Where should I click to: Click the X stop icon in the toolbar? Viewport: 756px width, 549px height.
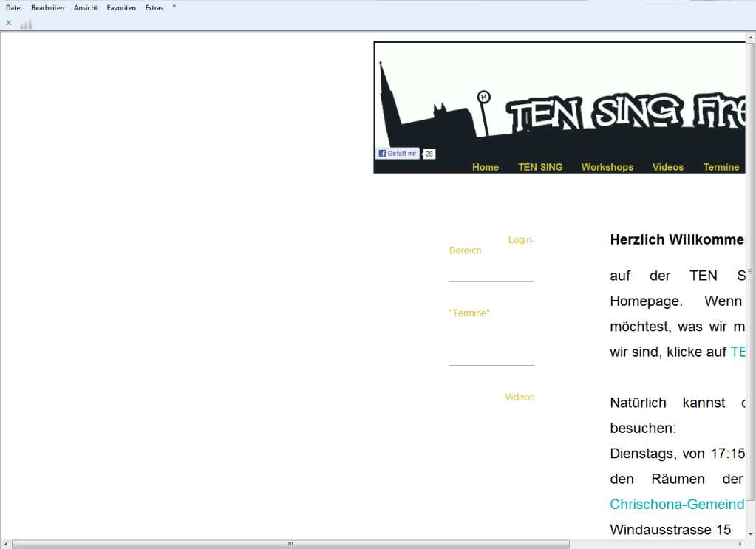[9, 23]
